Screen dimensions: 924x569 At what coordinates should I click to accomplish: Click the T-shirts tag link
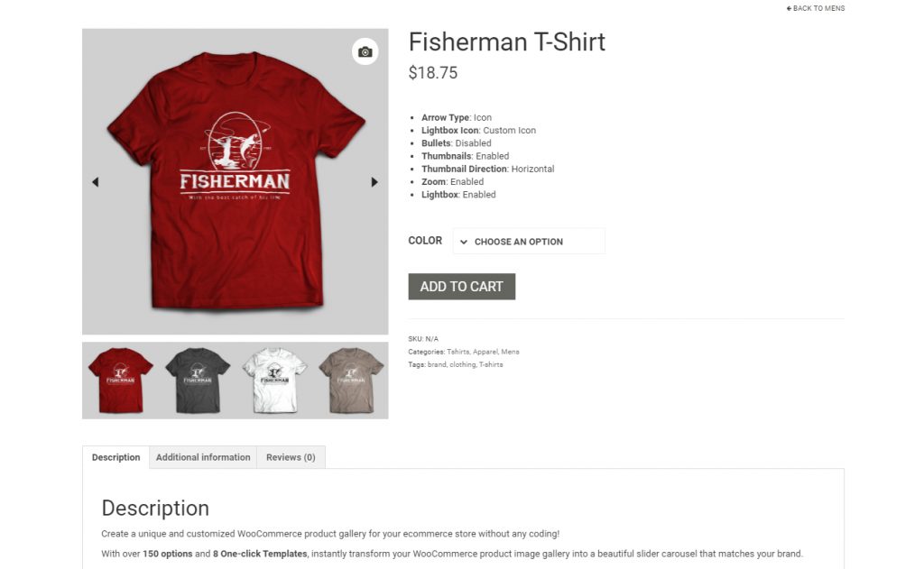pyautogui.click(x=491, y=364)
